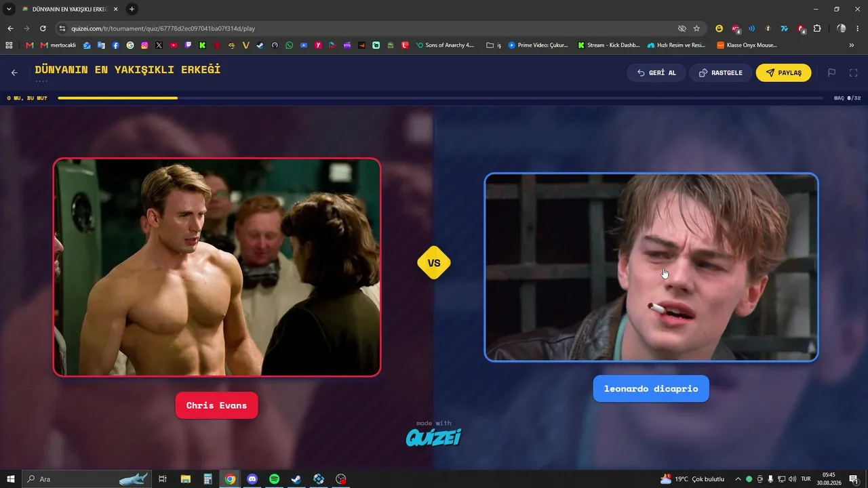Open the iş bookmarks folder
The image size is (868, 488).
click(x=494, y=45)
